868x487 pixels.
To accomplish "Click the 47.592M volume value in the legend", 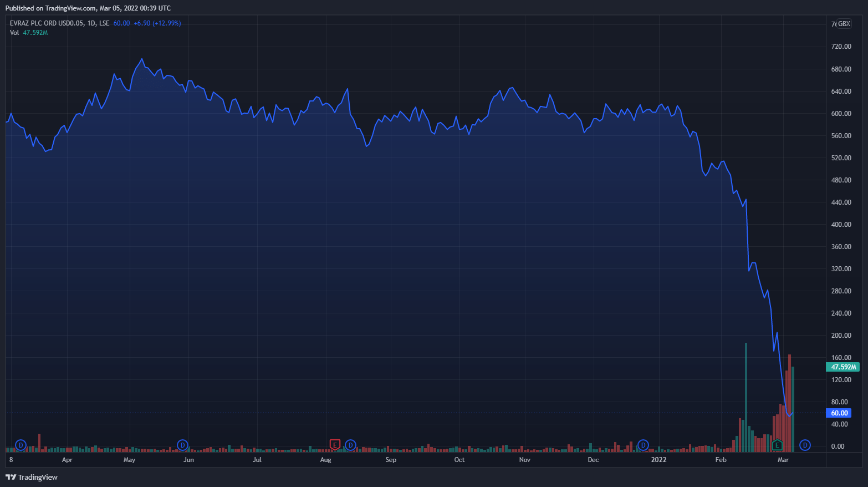I will (x=35, y=33).
